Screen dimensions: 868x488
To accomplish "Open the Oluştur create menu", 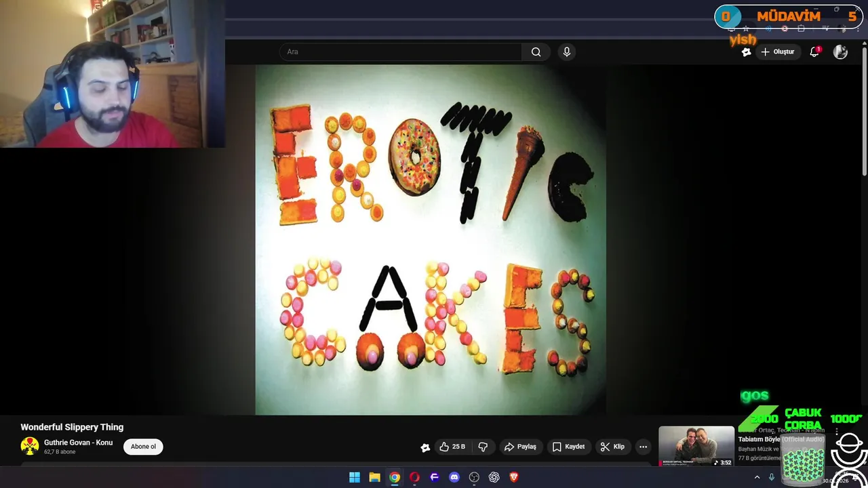I will 777,52.
